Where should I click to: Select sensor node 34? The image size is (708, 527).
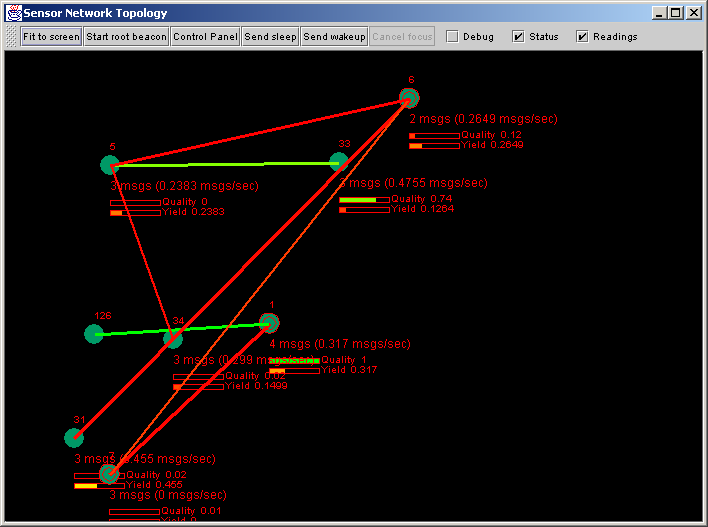tap(174, 339)
